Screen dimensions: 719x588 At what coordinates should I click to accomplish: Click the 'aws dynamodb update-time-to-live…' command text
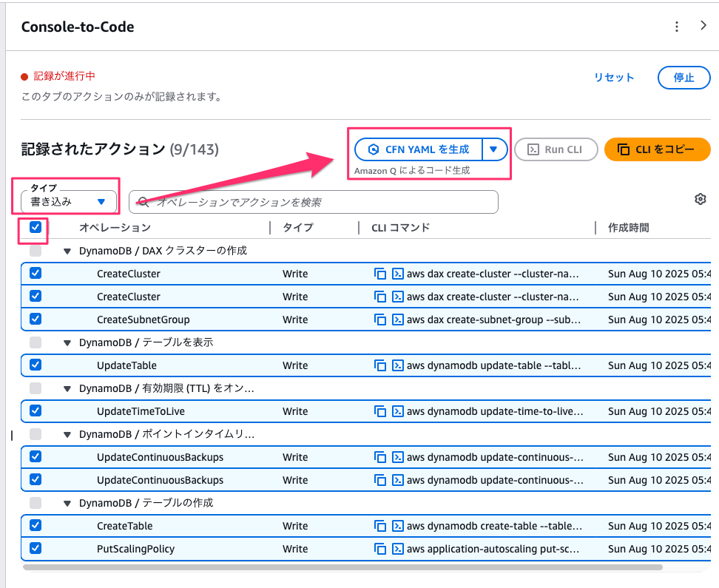(x=495, y=411)
